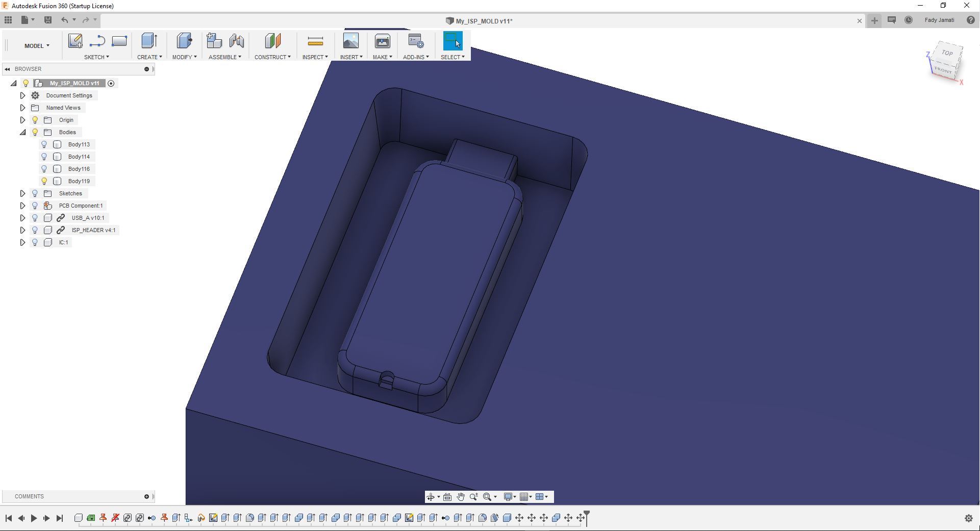Collapse the Bodies folder
This screenshot has height=531, width=980.
(x=22, y=132)
